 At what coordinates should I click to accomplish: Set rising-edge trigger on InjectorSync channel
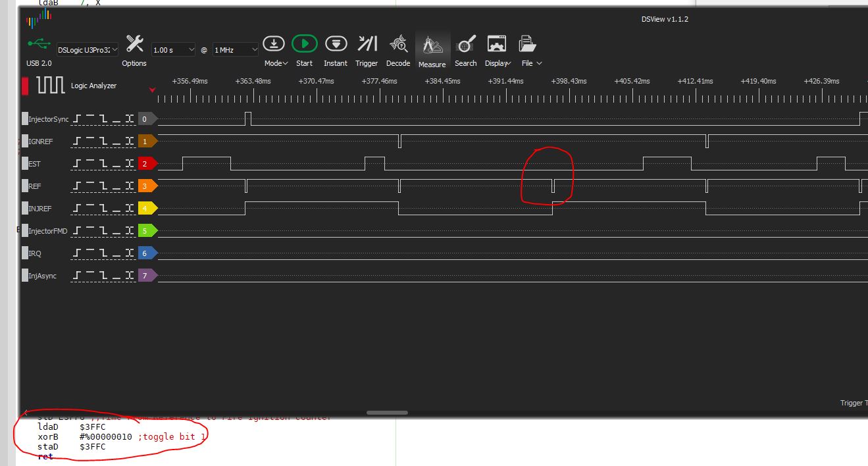pos(78,119)
